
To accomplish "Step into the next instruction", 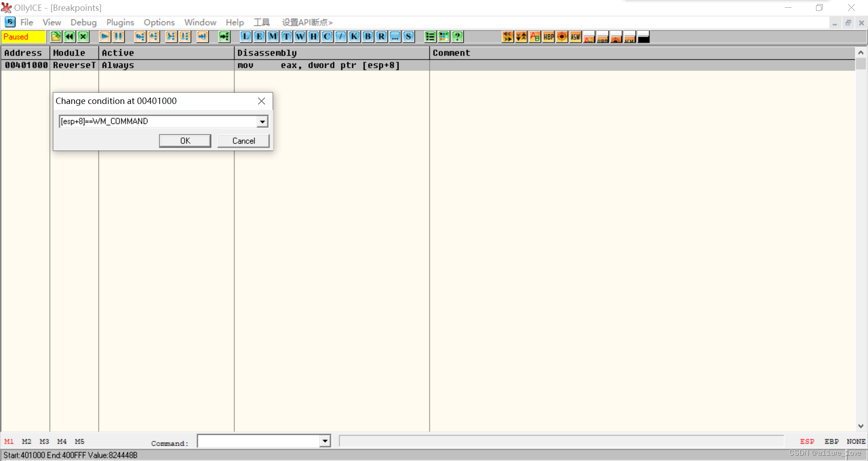I will click(x=140, y=37).
